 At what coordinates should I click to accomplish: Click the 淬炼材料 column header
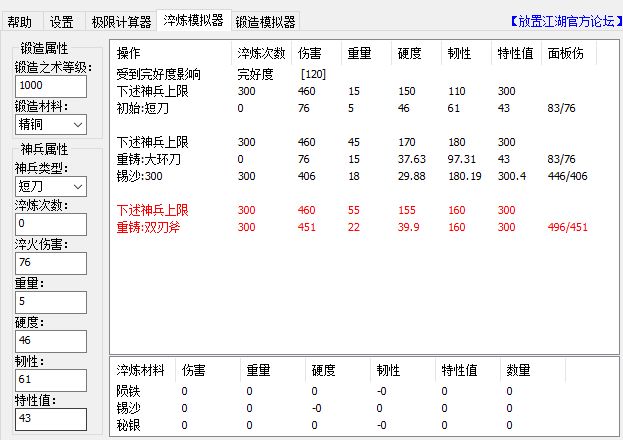143,370
